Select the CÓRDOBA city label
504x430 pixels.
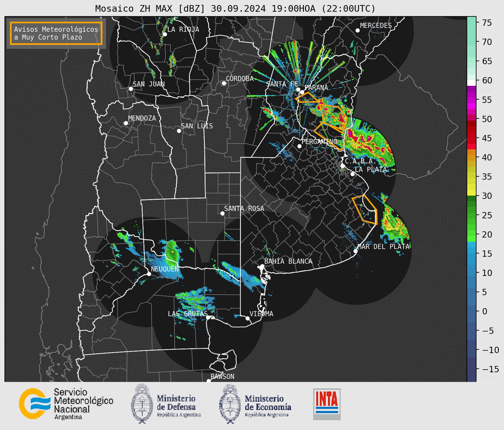[x=240, y=78]
